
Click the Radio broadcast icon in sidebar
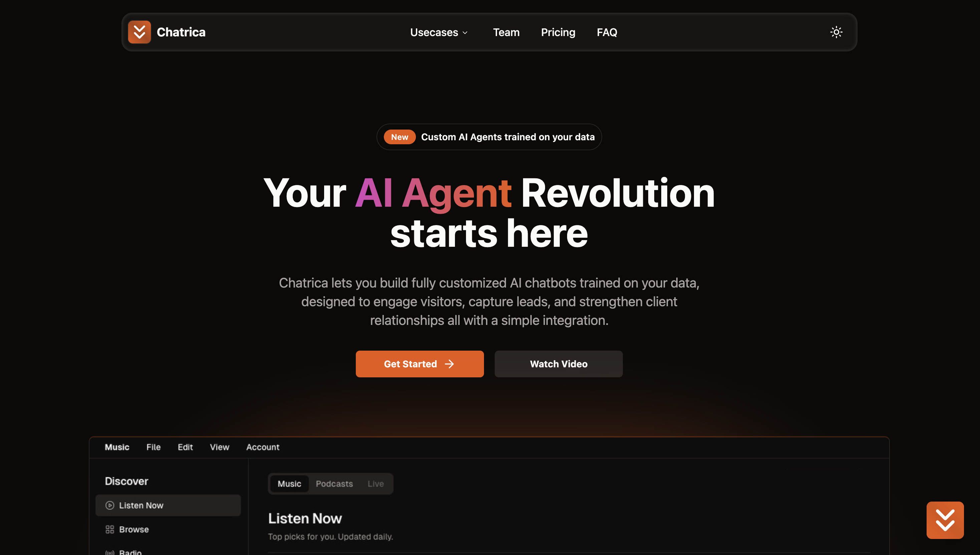[x=110, y=552]
